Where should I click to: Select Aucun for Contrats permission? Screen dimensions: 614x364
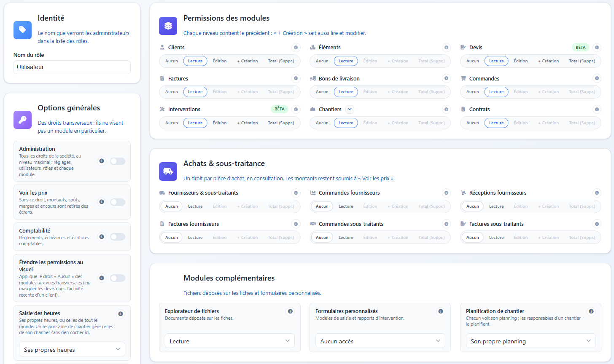click(473, 123)
